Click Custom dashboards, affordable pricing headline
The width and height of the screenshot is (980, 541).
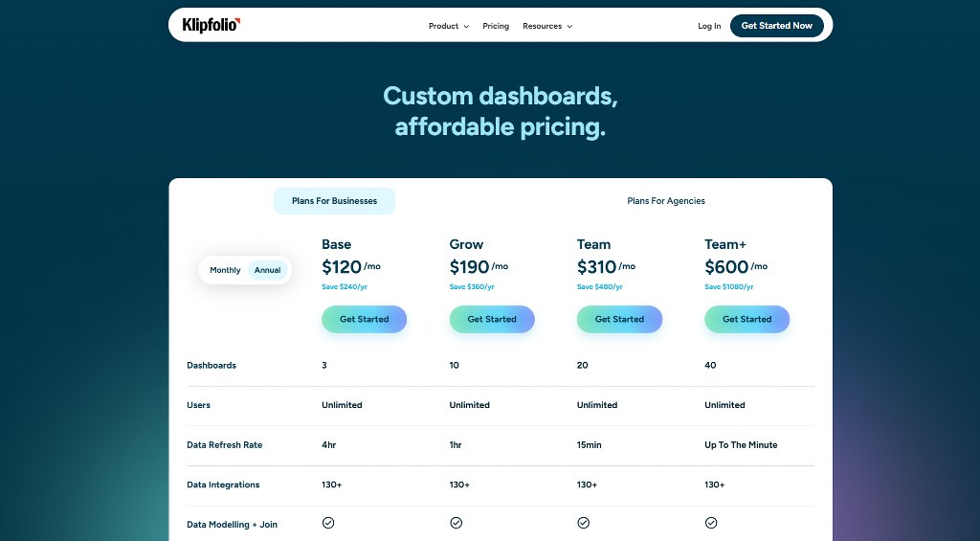coord(500,111)
